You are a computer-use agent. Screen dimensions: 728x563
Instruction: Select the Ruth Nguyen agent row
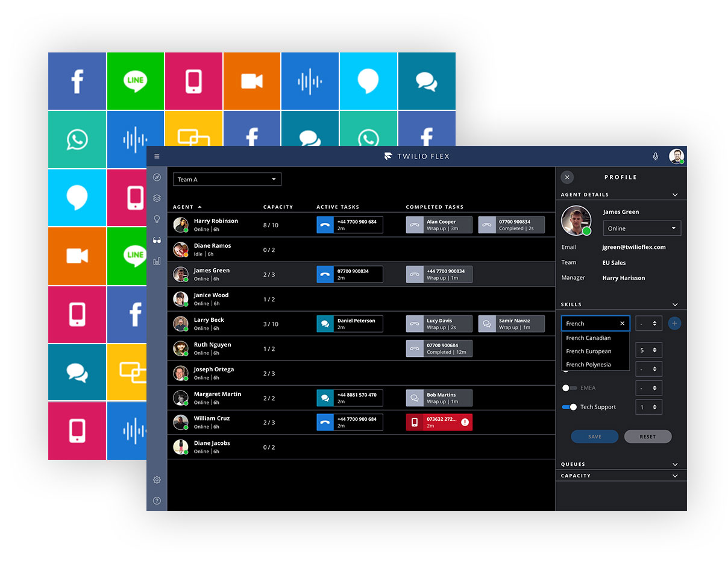(x=361, y=348)
